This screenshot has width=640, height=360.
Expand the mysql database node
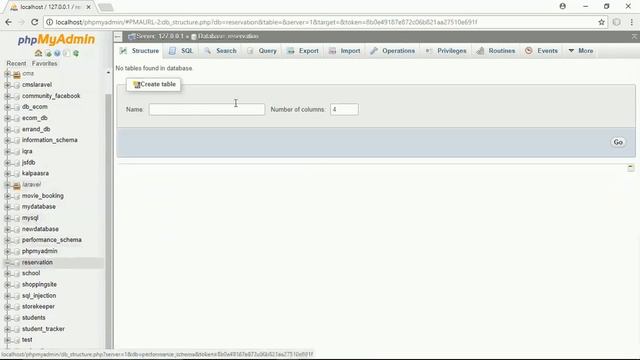pos(7,218)
